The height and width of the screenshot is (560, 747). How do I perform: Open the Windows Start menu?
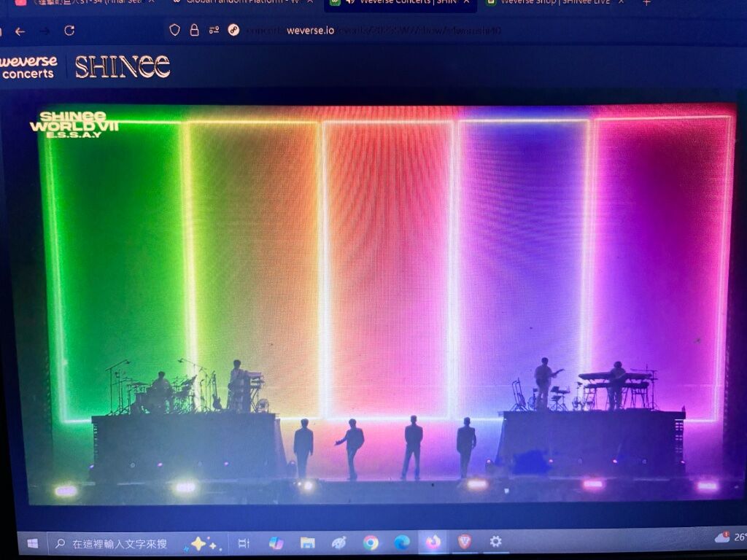click(x=32, y=543)
